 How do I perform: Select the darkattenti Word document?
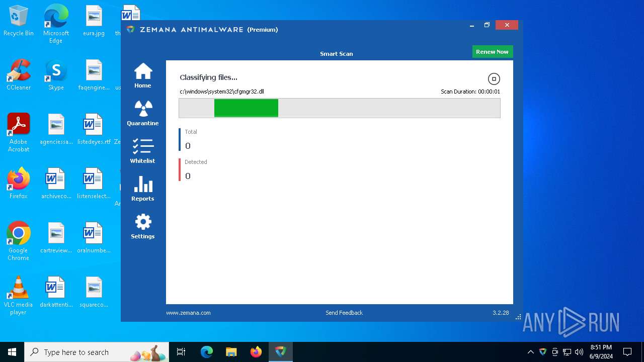click(x=56, y=292)
